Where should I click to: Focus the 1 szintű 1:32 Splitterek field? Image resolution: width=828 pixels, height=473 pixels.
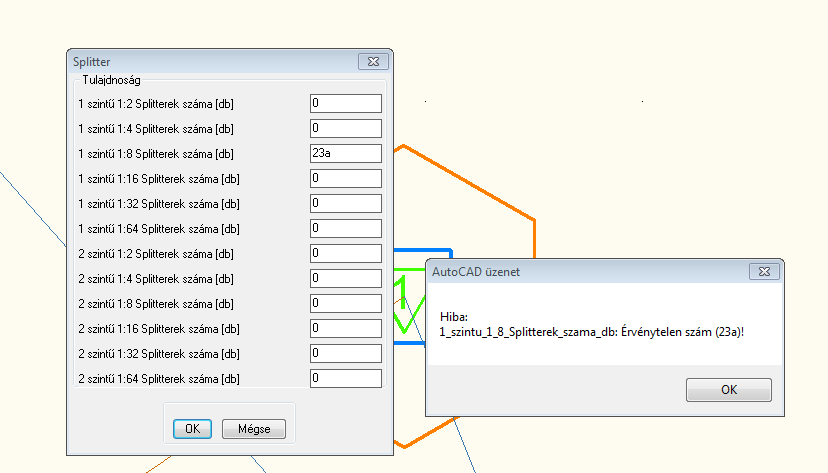346,203
